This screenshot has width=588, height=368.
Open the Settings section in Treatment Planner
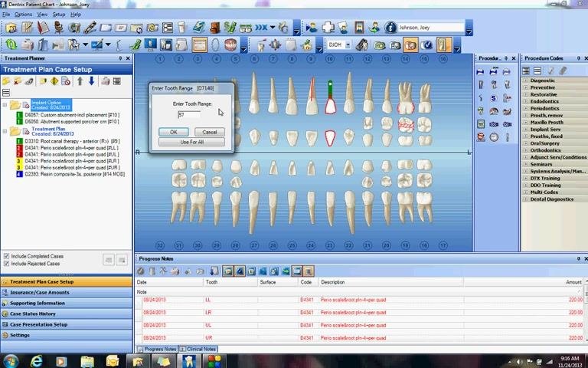tap(67, 335)
